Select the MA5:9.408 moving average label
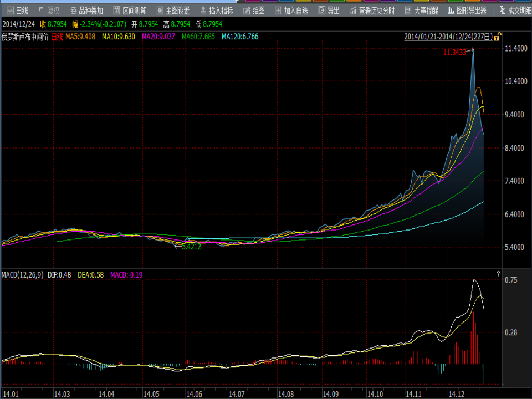This screenshot has height=399, width=532. [80, 37]
